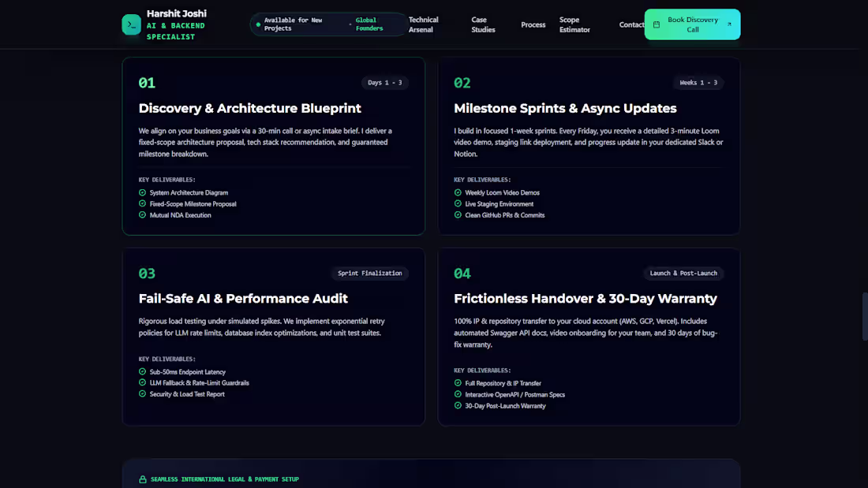
Task: Click check icon next to Sub-50ms Endpoint Latency
Action: (x=142, y=372)
